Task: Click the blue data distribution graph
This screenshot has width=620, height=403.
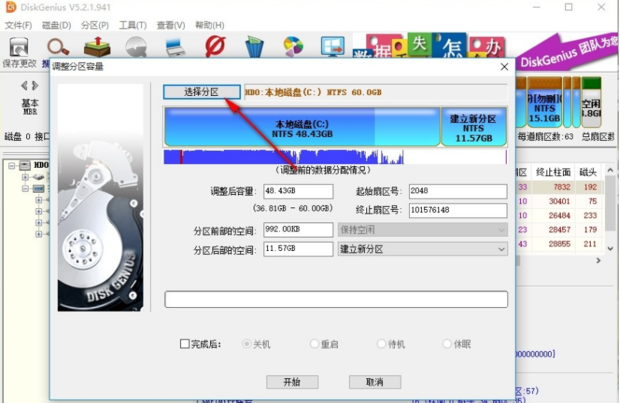Action: (335, 157)
